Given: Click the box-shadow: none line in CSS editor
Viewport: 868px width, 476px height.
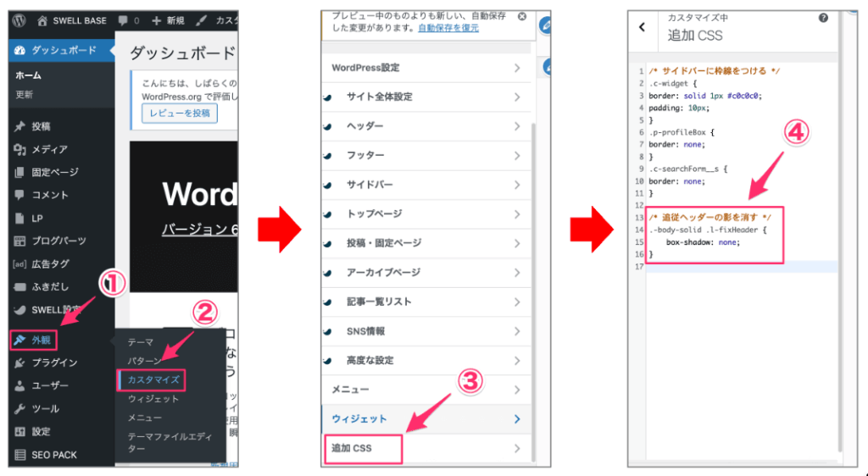Looking at the screenshot, I should tap(703, 242).
